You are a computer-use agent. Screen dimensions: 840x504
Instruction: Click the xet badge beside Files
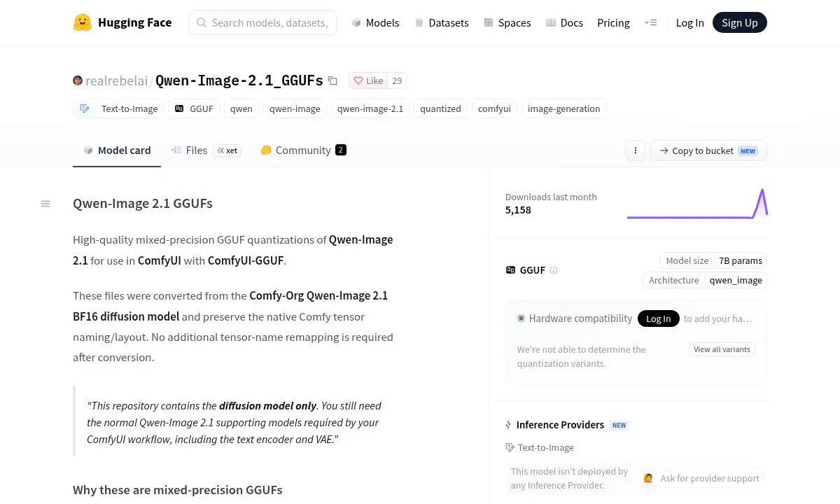point(227,150)
